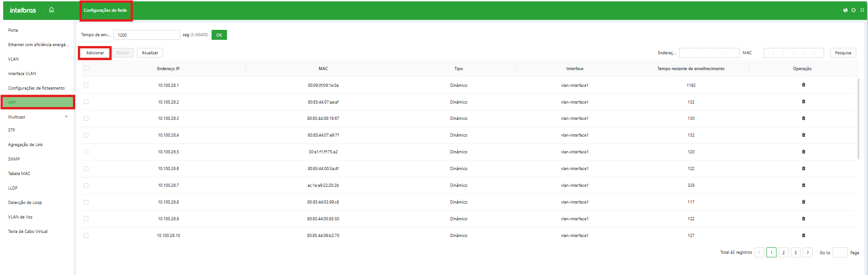Check the select-all checkbox in table header
The image size is (868, 275).
pos(86,69)
